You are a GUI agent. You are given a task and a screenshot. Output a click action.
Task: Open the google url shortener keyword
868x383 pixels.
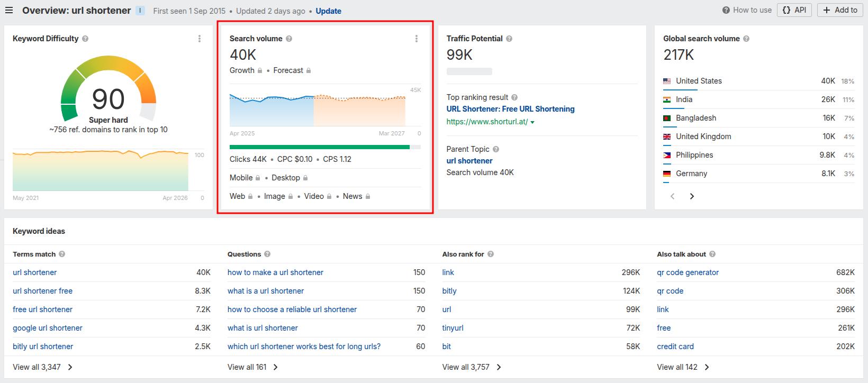tap(48, 328)
